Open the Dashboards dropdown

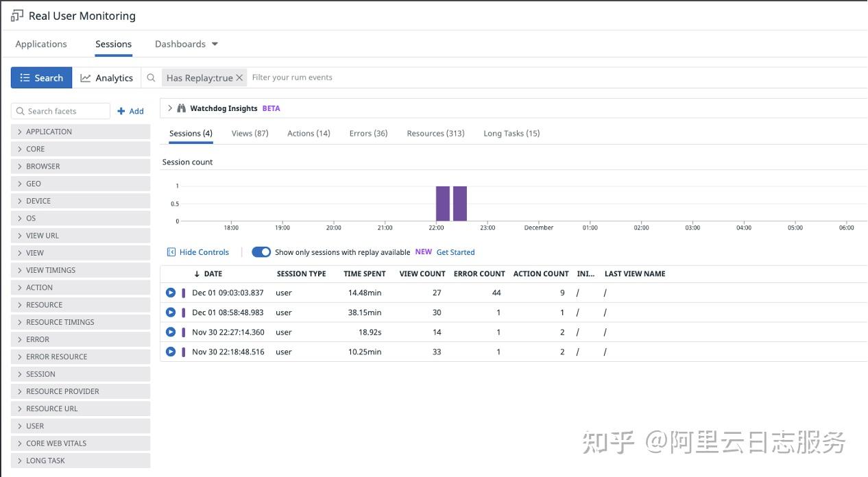(185, 44)
